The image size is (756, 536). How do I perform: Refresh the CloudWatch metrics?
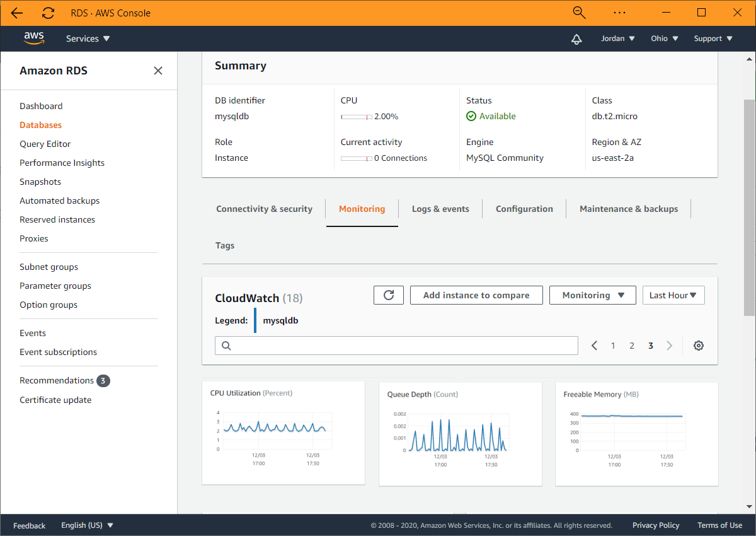pyautogui.click(x=389, y=295)
